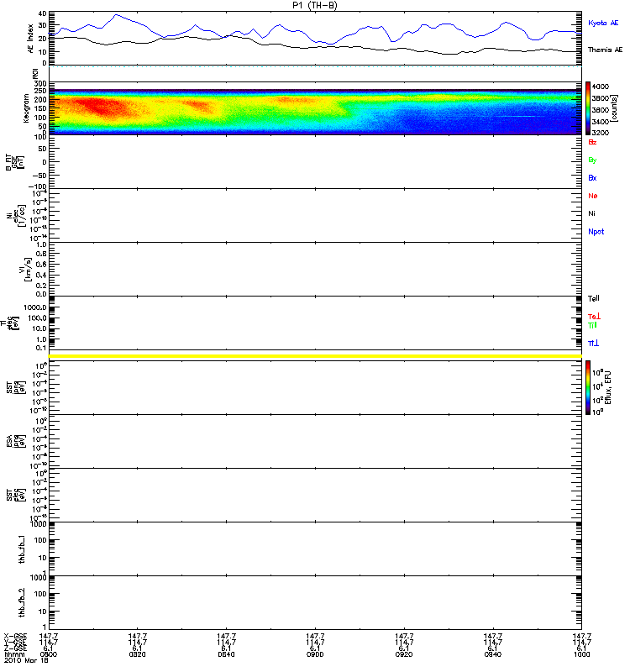
Task: Pick the blue Npot legend label
Action: pos(596,232)
